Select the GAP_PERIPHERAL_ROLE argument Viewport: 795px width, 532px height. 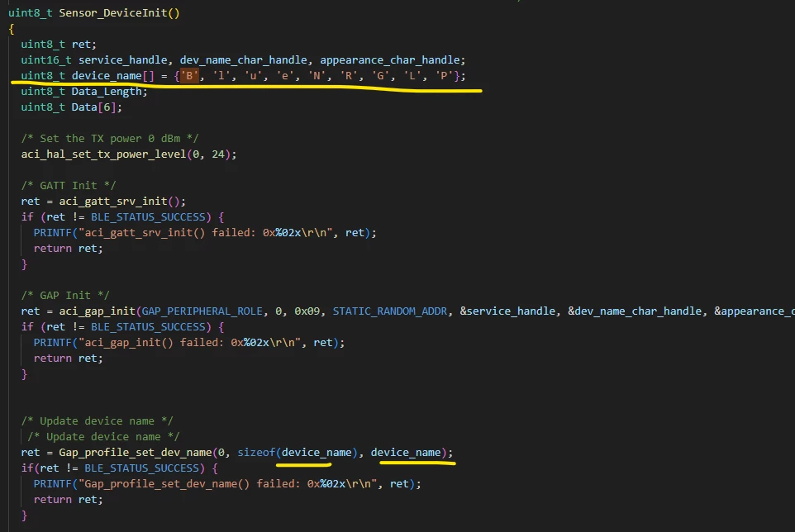coord(202,311)
